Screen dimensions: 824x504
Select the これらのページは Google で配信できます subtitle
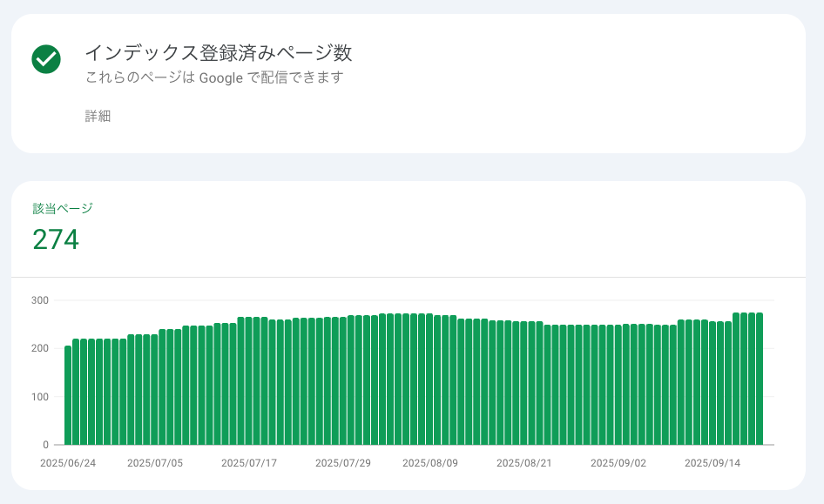tap(214, 77)
